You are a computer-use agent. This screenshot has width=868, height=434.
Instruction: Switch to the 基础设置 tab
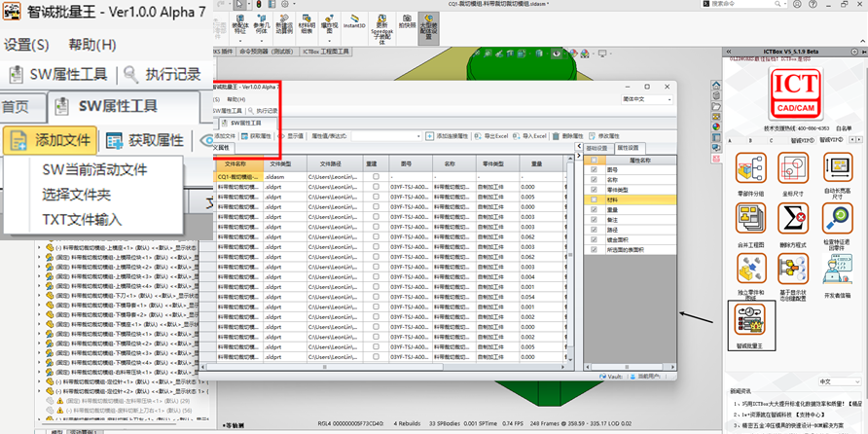pos(597,148)
